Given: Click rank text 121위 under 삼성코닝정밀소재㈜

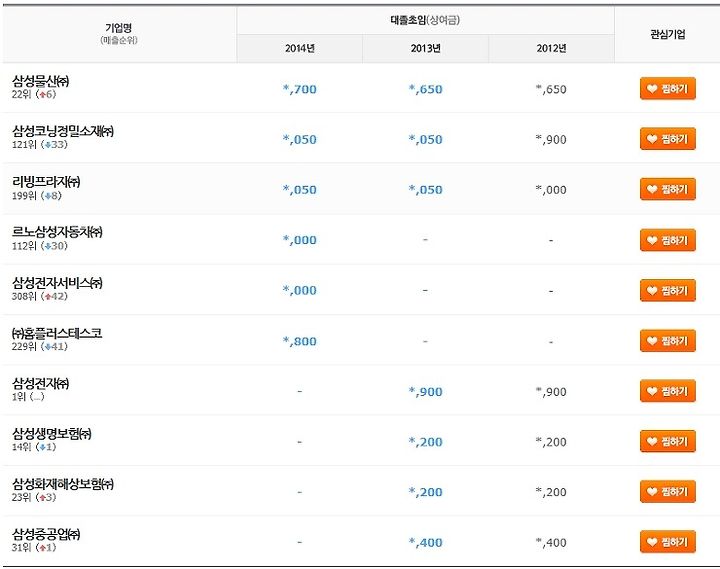Looking at the screenshot, I should [x=24, y=144].
